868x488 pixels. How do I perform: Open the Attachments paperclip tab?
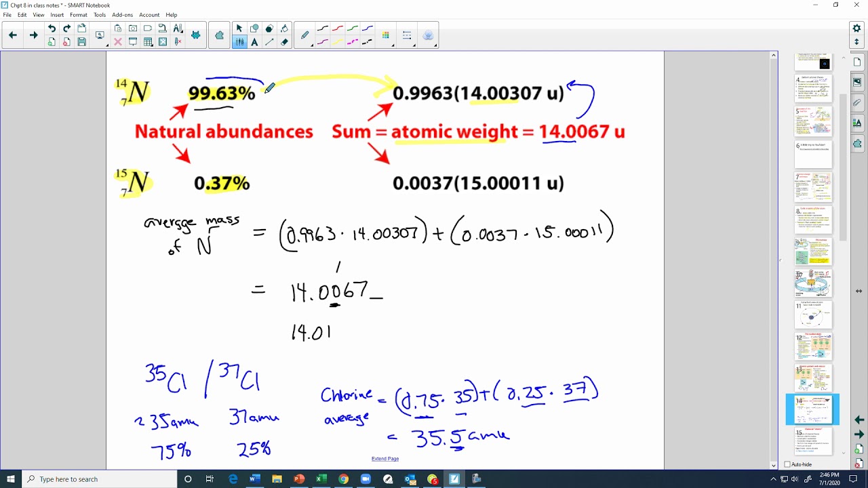858,103
